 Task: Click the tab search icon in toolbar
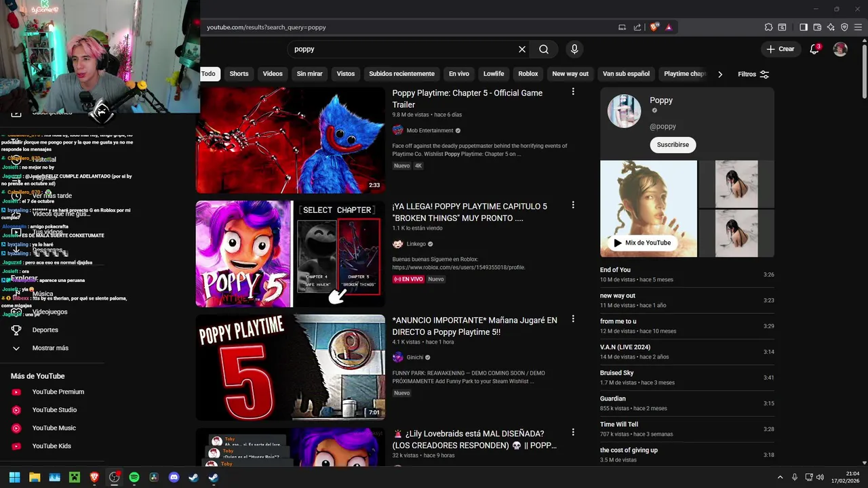point(782,27)
